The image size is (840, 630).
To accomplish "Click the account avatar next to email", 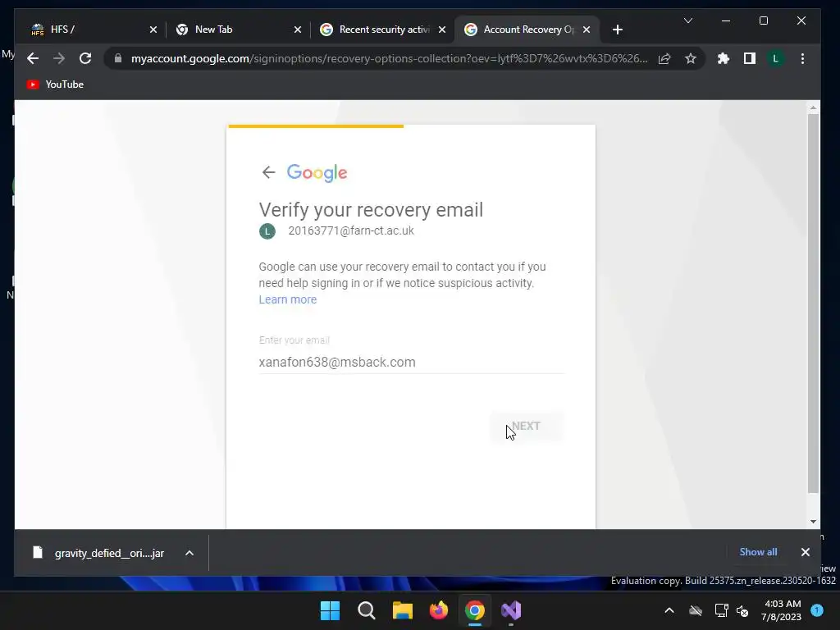I will [267, 231].
